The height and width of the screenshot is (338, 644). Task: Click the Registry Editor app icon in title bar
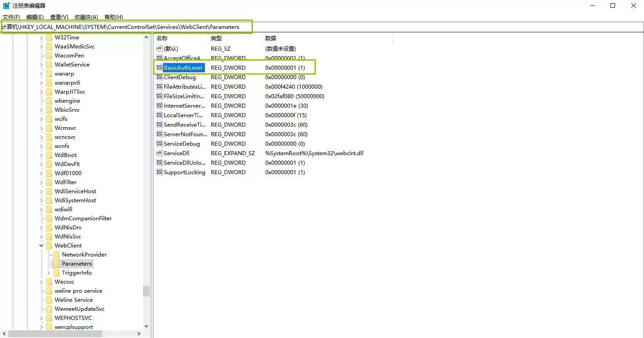coord(6,5)
